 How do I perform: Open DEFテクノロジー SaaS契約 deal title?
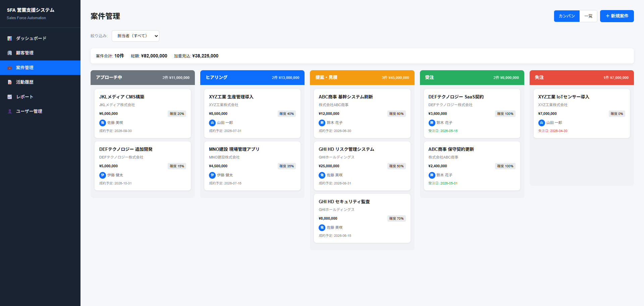pyautogui.click(x=456, y=97)
